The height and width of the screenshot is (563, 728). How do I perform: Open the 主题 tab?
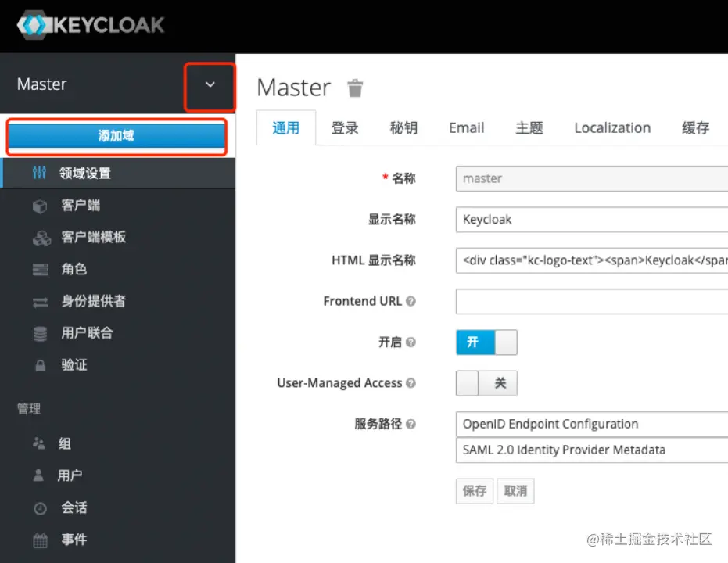coord(529,127)
